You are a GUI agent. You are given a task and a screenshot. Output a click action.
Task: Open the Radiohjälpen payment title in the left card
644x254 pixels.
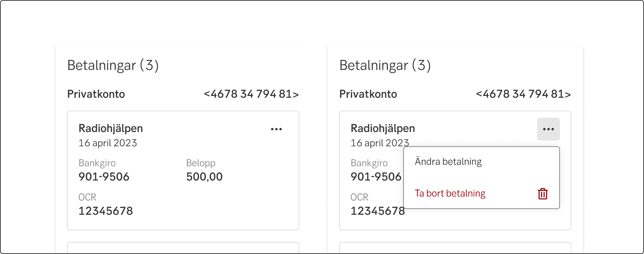point(111,128)
